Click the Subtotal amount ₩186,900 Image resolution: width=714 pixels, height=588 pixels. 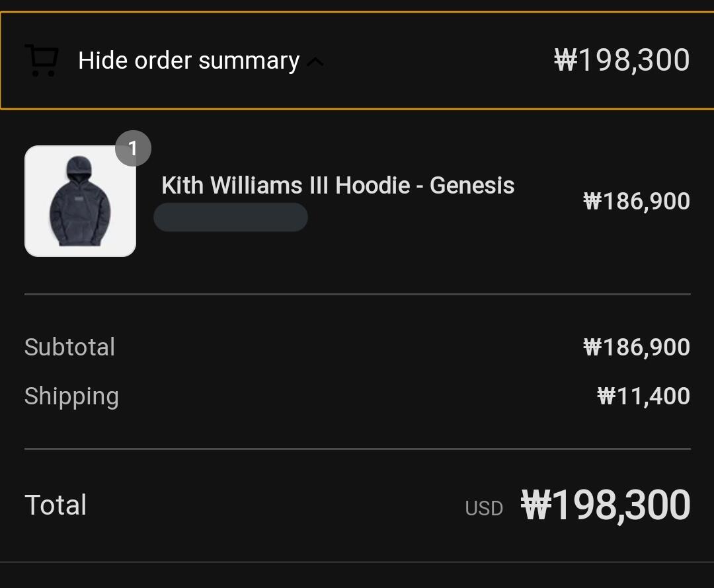point(636,347)
